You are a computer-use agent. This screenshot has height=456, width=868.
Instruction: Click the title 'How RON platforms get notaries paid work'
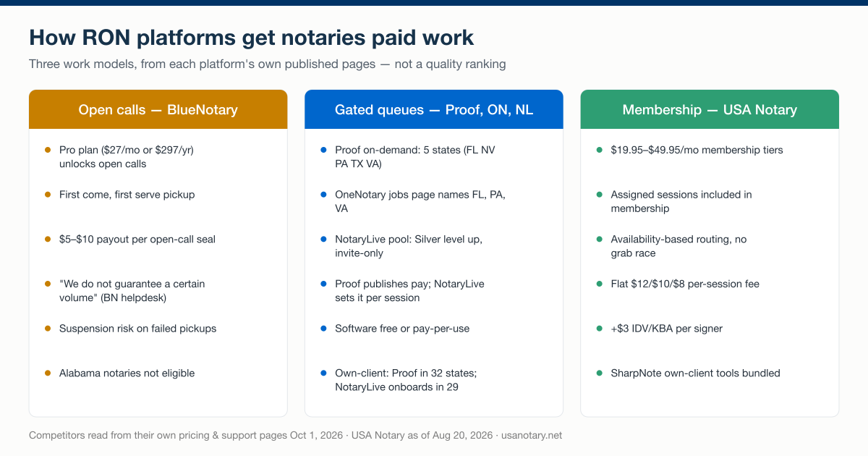click(x=252, y=38)
